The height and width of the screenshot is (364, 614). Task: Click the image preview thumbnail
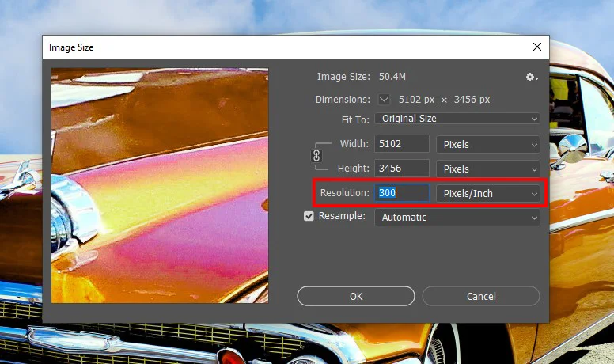pyautogui.click(x=160, y=185)
